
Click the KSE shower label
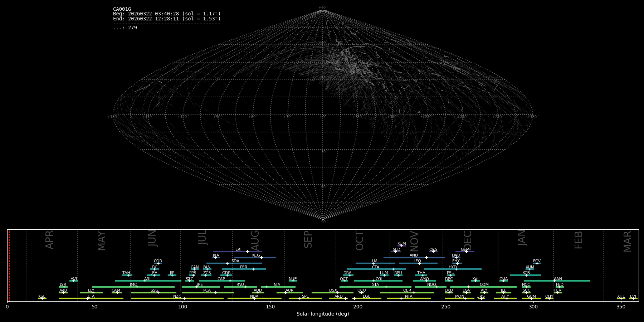pos(42,297)
